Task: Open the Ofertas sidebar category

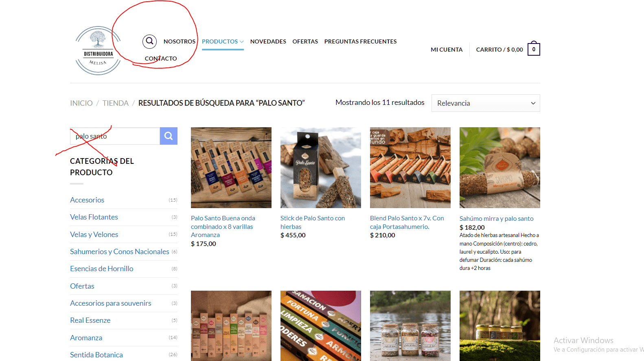Action: click(82, 286)
